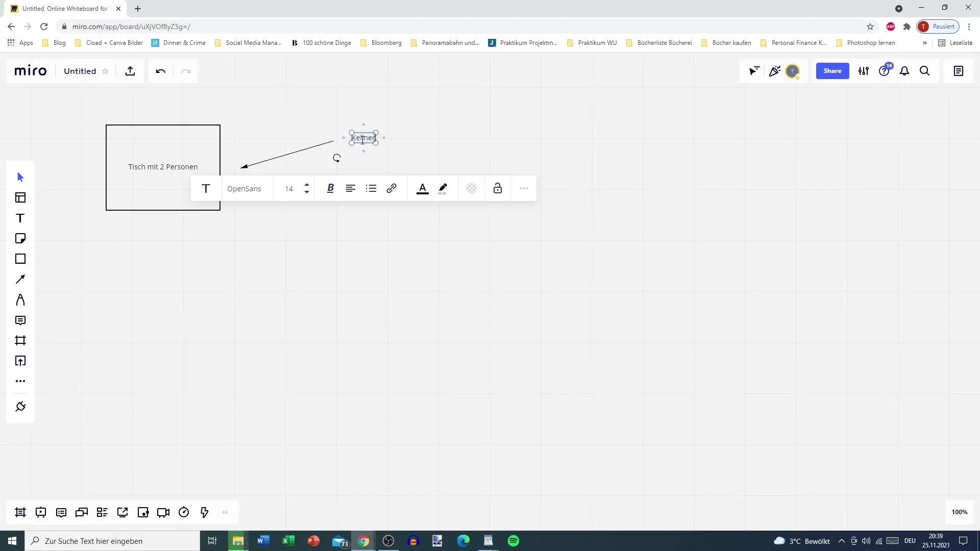
Task: Click Share button to collaborate
Action: click(832, 70)
